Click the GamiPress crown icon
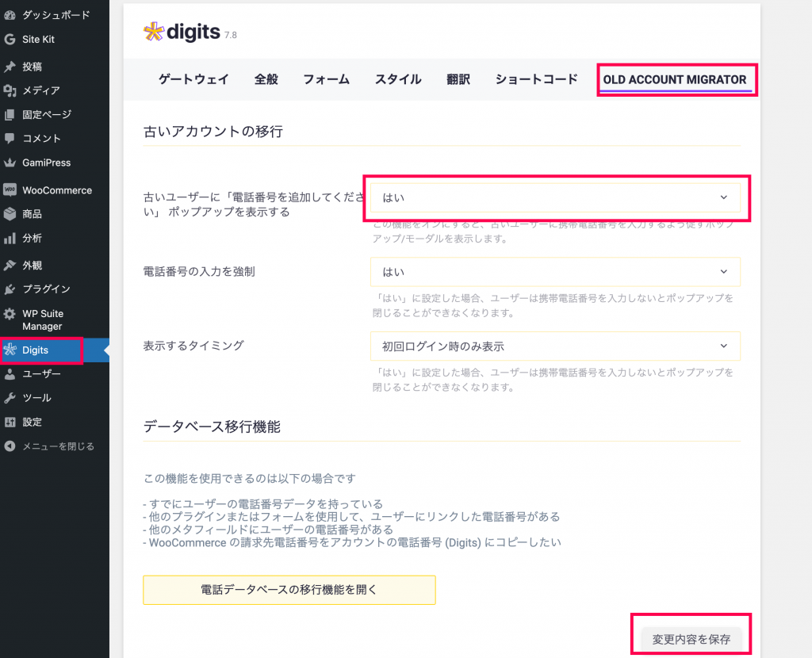This screenshot has width=812, height=658. pos(10,163)
